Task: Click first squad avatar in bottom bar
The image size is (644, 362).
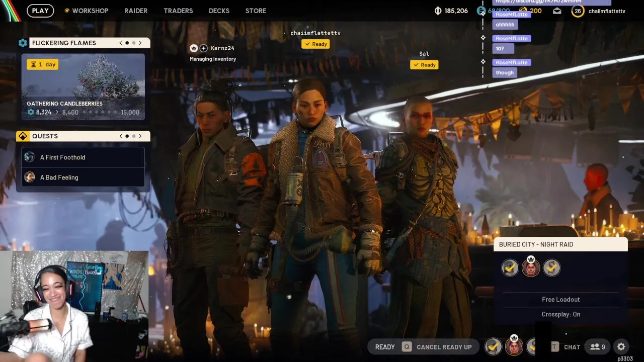Action: click(494, 346)
